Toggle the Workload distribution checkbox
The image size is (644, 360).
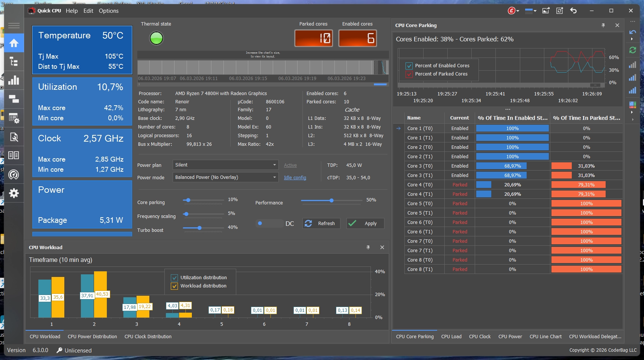click(175, 286)
